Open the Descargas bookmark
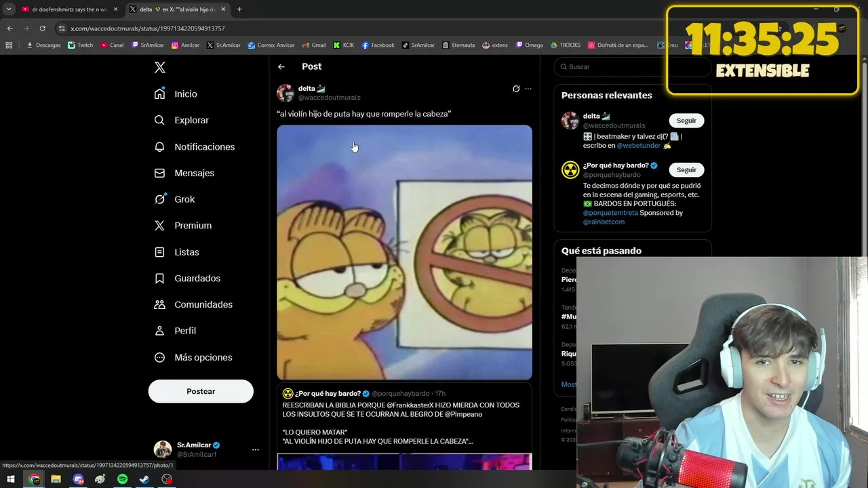Viewport: 868px width, 488px height. [x=43, y=45]
